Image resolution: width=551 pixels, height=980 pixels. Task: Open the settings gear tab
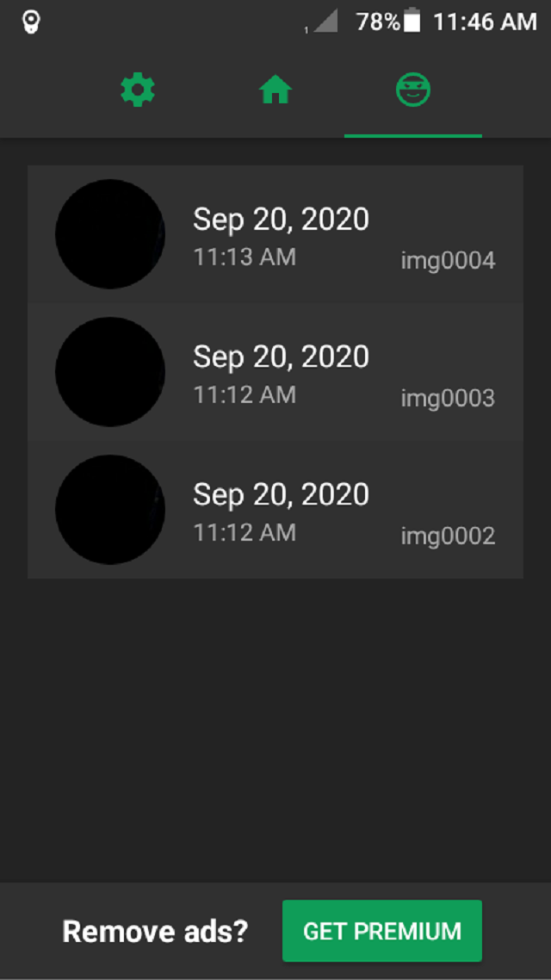(x=138, y=90)
